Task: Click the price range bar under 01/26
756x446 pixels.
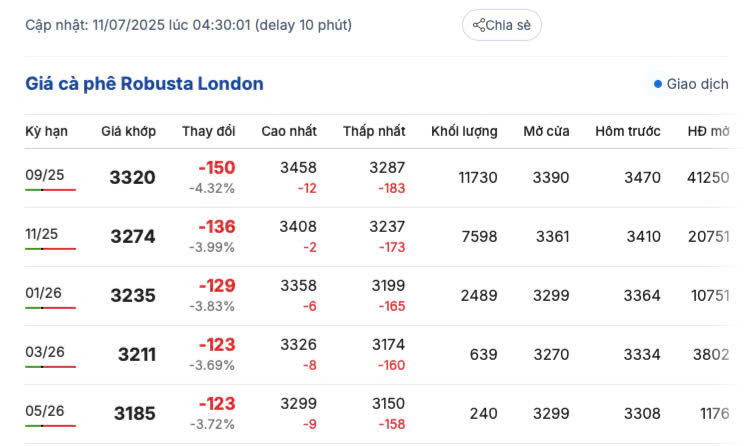Action: point(50,308)
